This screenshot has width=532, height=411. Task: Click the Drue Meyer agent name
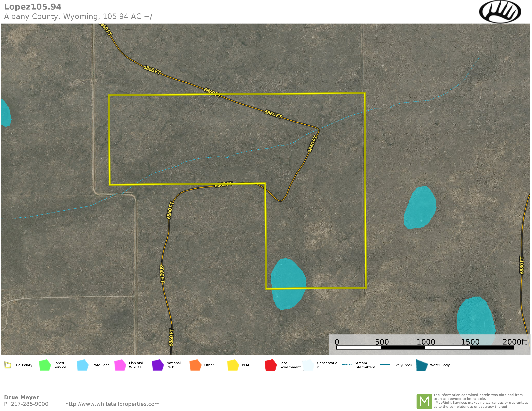click(x=21, y=397)
